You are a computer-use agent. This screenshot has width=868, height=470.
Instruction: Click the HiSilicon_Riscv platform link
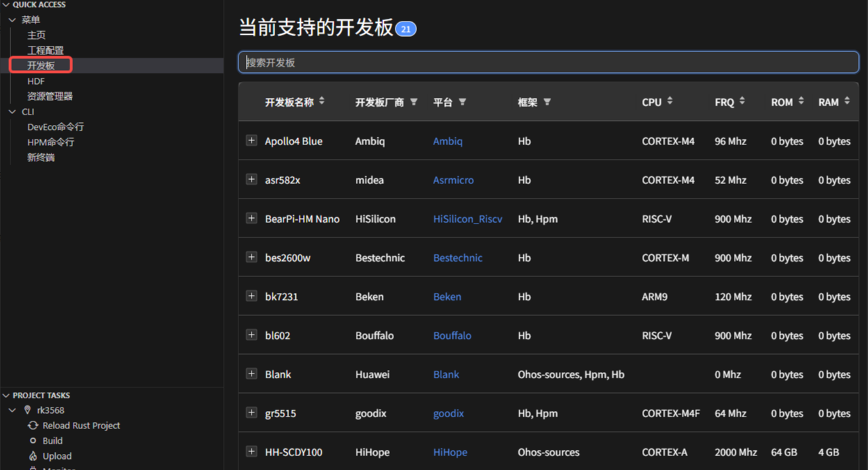[x=467, y=219]
